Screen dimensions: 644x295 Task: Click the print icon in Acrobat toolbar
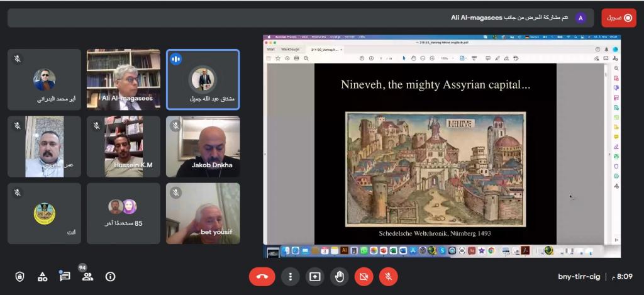click(x=296, y=58)
